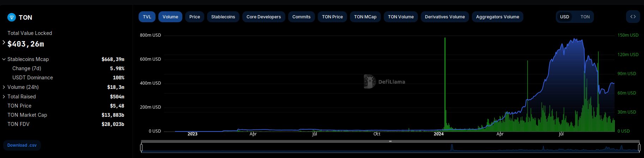
Task: Click the range navigator preview chart
Action: 390,148
